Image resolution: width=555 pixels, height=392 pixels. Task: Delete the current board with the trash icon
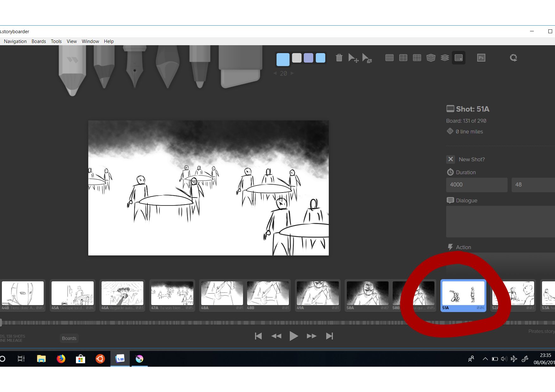339,58
